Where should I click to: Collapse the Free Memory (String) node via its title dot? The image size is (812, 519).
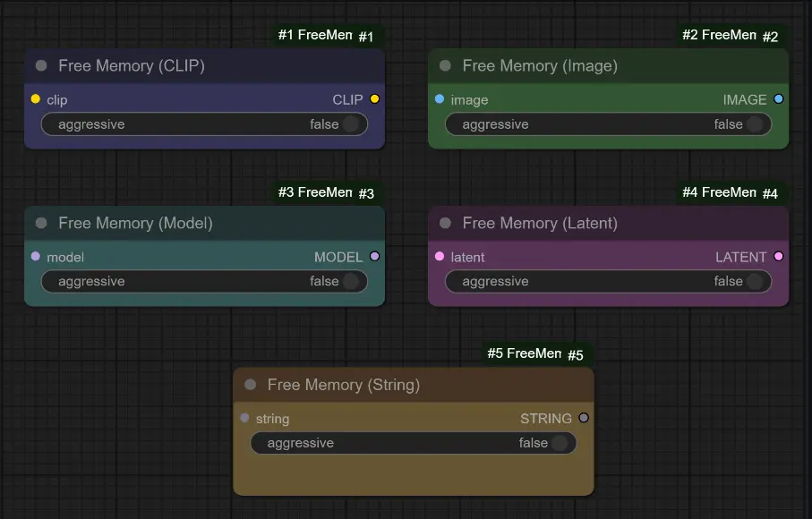tap(250, 385)
